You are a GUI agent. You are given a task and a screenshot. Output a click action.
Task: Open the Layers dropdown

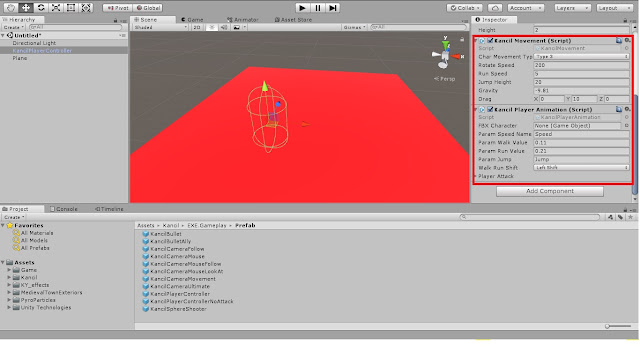tap(572, 8)
